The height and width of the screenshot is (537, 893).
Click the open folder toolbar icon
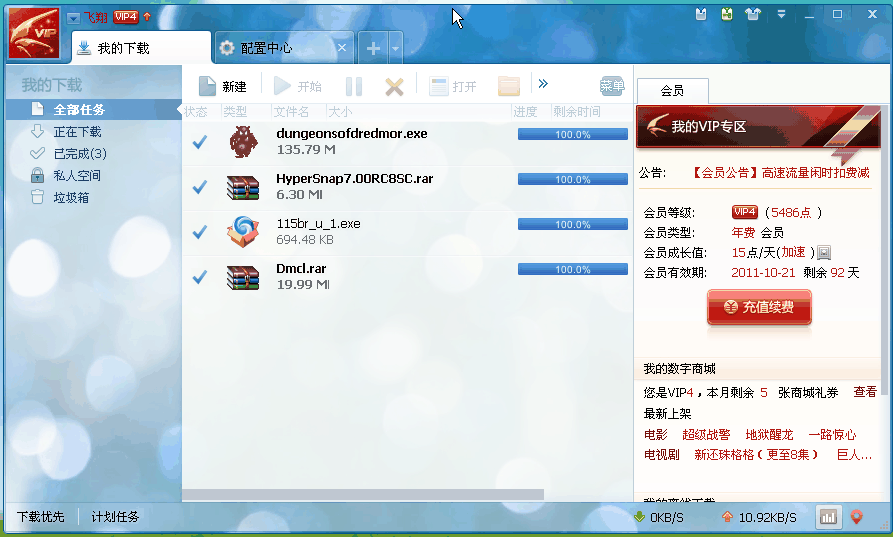coord(509,87)
